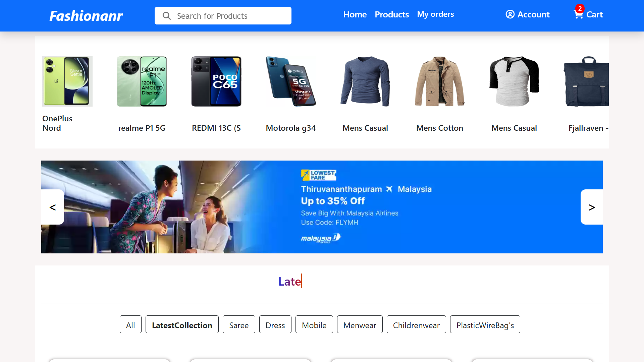Filter by Childrenwear category

tap(416, 325)
